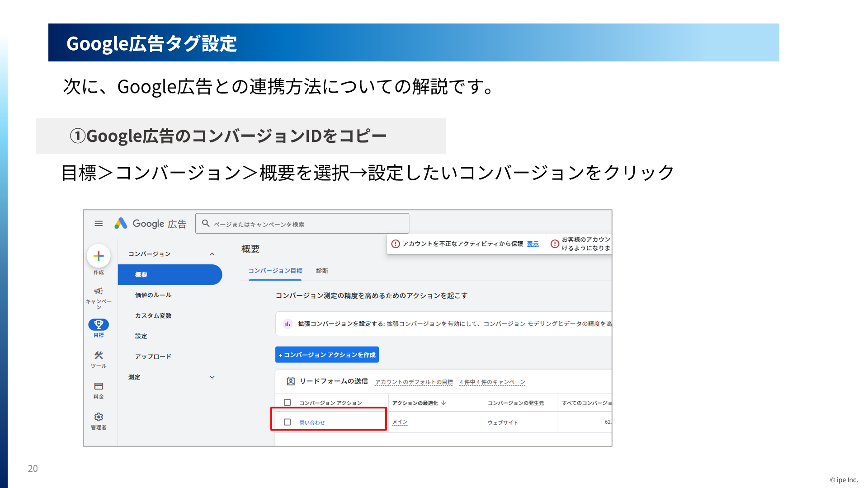This screenshot has width=868, height=488.
Task: Open the 問い合わせ conversion link
Action: 312,422
